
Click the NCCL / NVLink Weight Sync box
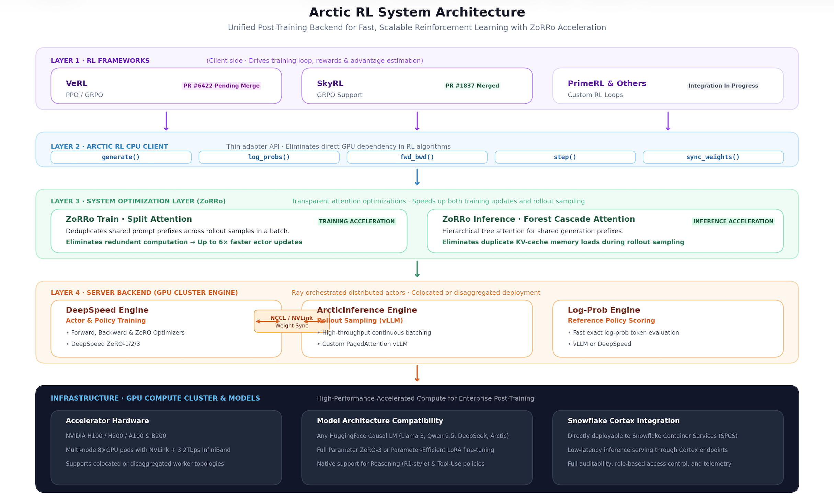(292, 321)
